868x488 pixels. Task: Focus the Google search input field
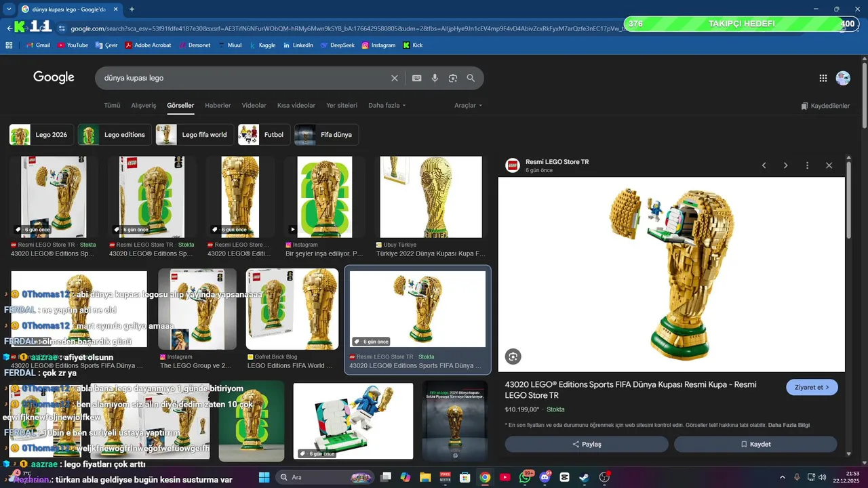[244, 78]
